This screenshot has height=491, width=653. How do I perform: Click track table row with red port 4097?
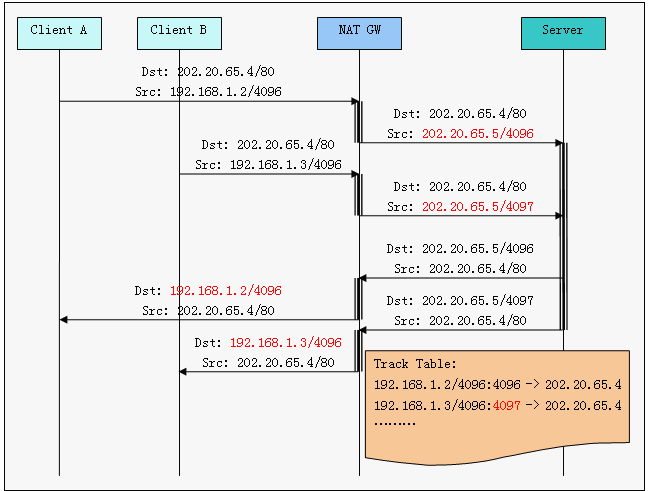pos(498,405)
